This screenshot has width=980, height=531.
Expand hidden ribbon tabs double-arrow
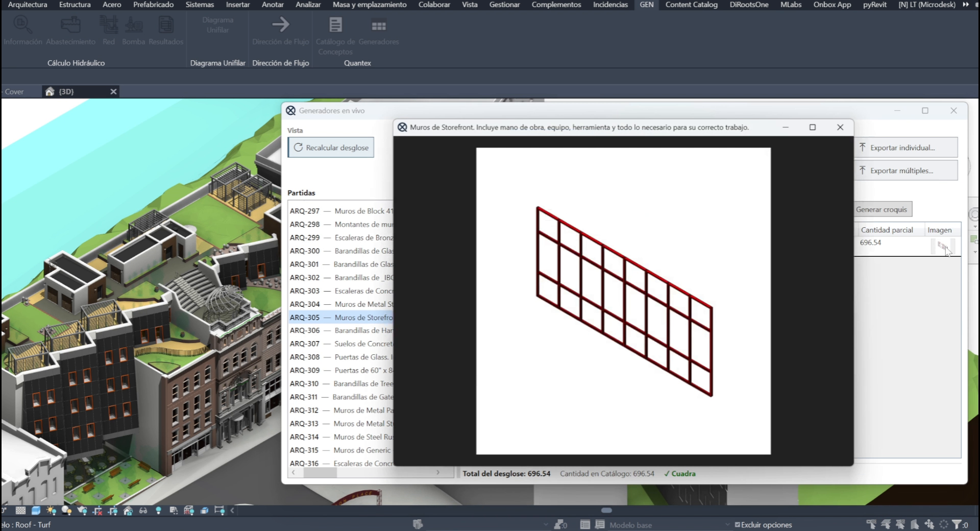965,5
